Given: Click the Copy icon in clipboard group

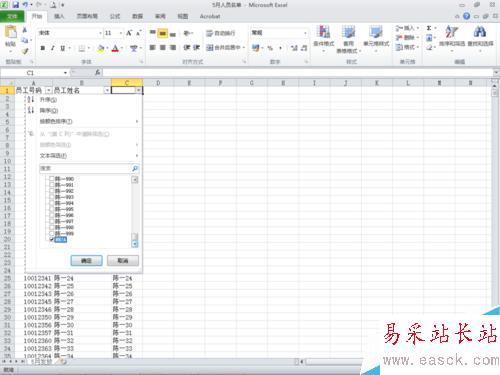Looking at the screenshot, I should point(25,40).
